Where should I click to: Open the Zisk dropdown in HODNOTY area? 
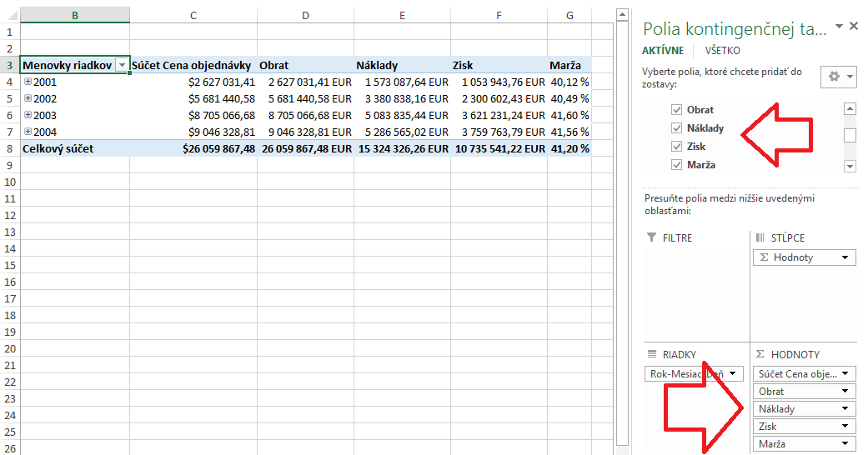(845, 426)
